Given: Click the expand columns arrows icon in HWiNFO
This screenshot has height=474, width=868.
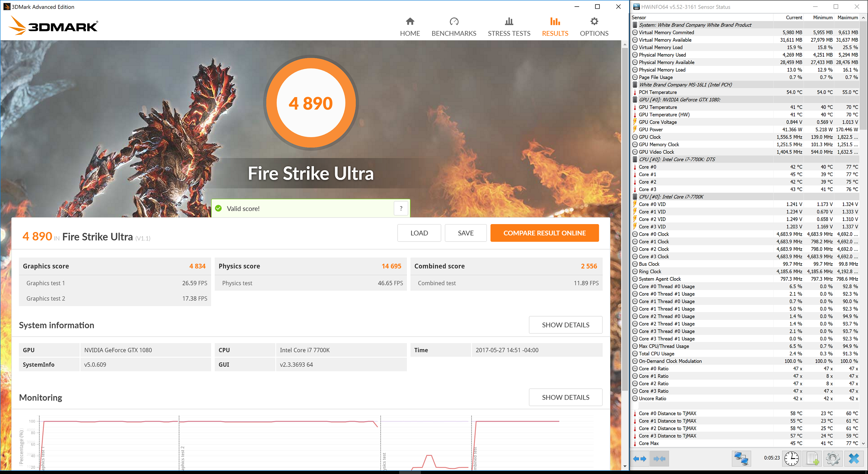Looking at the screenshot, I should point(640,459).
